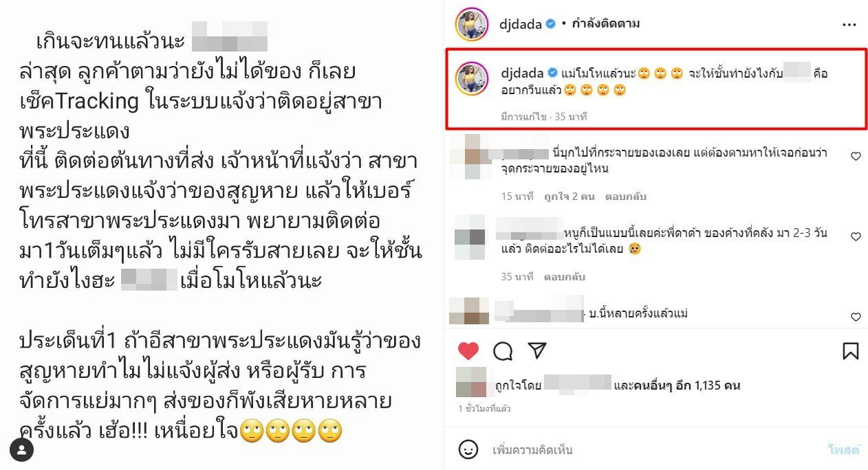Share post using the paper plane icon
The image size is (868, 470).
tap(537, 350)
